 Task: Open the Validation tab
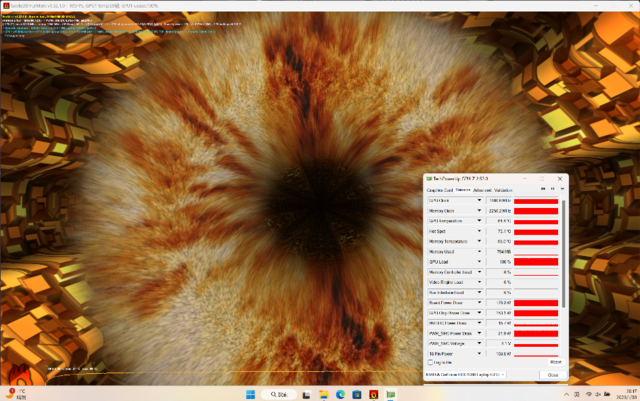pos(503,190)
